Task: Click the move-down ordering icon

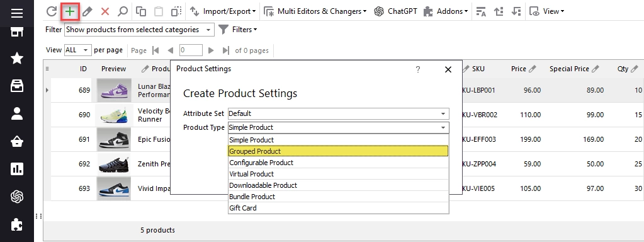Action: pyautogui.click(x=516, y=11)
